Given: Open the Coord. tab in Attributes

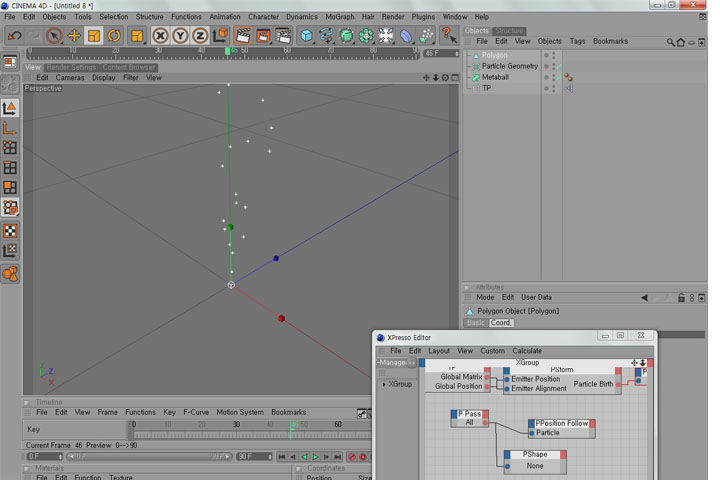Looking at the screenshot, I should click(501, 322).
